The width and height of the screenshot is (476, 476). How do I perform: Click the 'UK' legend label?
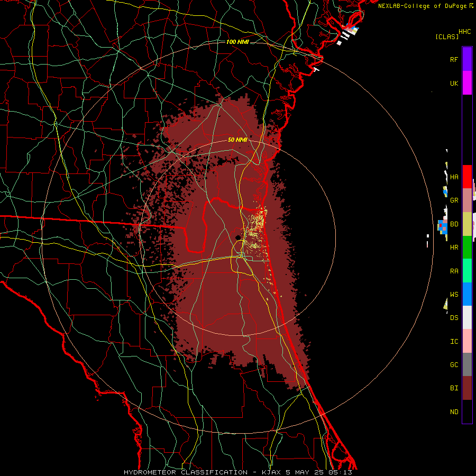point(454,83)
